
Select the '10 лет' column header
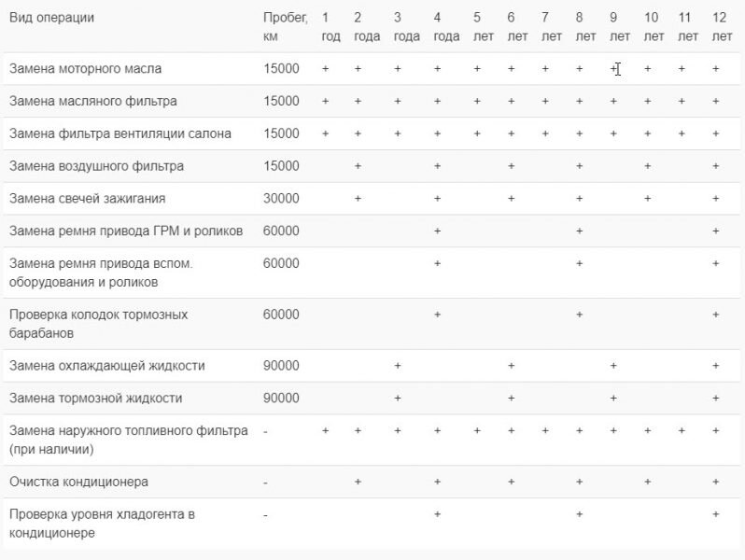click(x=654, y=27)
